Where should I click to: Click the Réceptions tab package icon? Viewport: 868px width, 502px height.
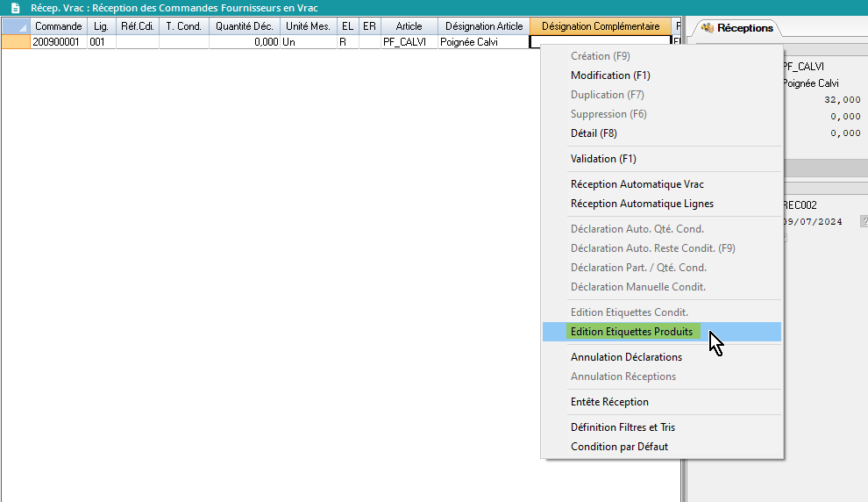click(707, 28)
